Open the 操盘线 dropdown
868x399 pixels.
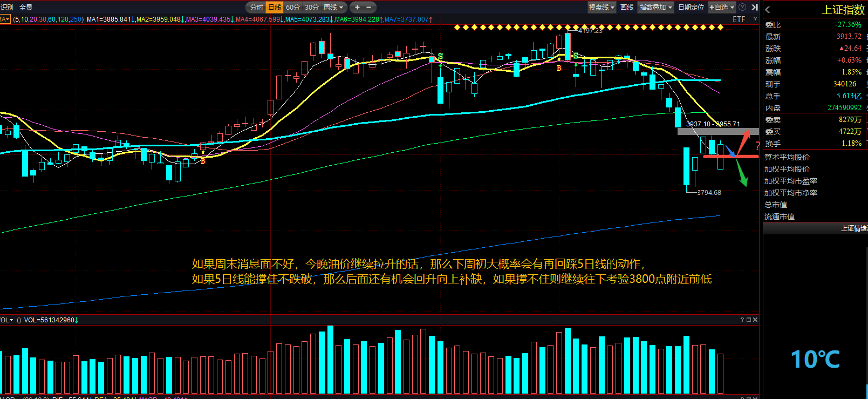tap(602, 8)
